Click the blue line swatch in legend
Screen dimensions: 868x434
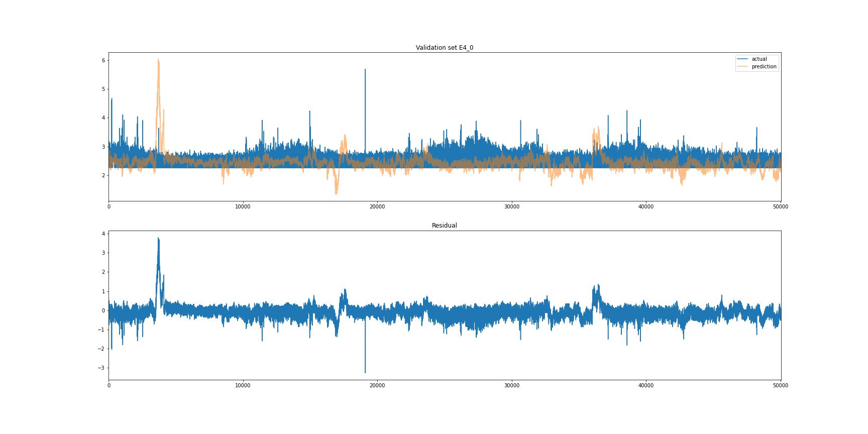(742, 59)
